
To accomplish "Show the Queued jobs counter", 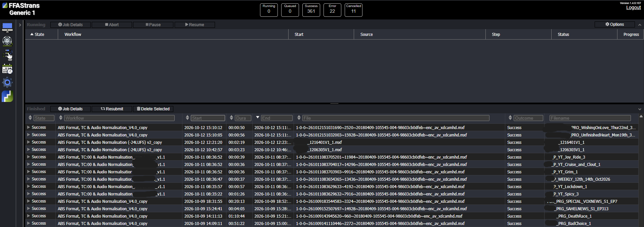I will [290, 10].
